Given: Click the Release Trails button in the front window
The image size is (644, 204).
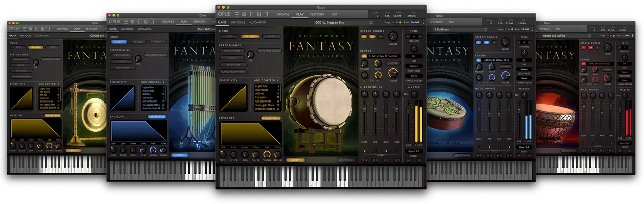Looking at the screenshot, I should pos(270,118).
